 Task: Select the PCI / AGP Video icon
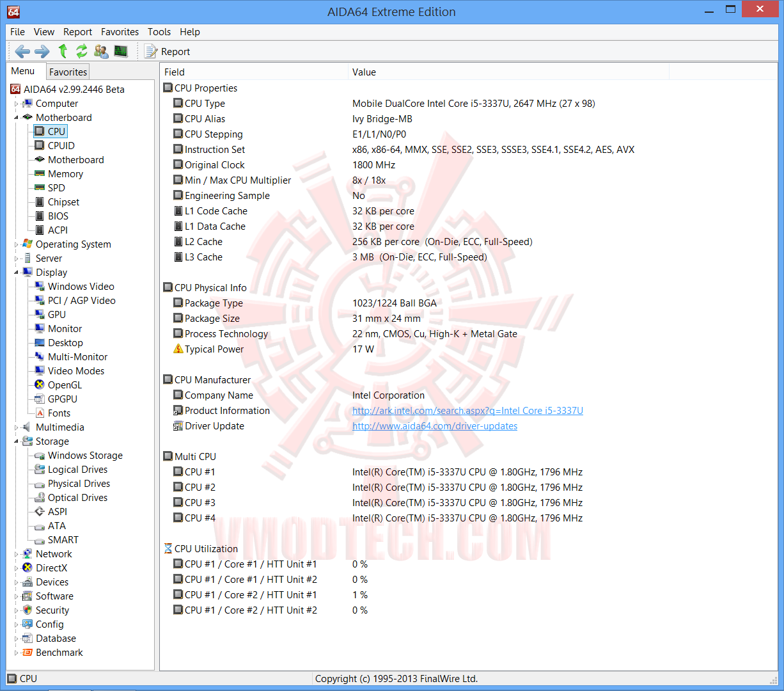[40, 301]
